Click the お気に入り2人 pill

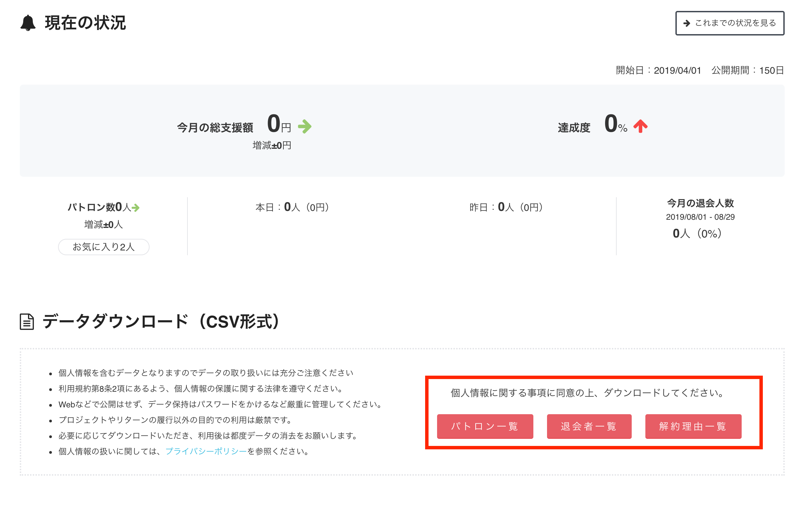pos(104,247)
